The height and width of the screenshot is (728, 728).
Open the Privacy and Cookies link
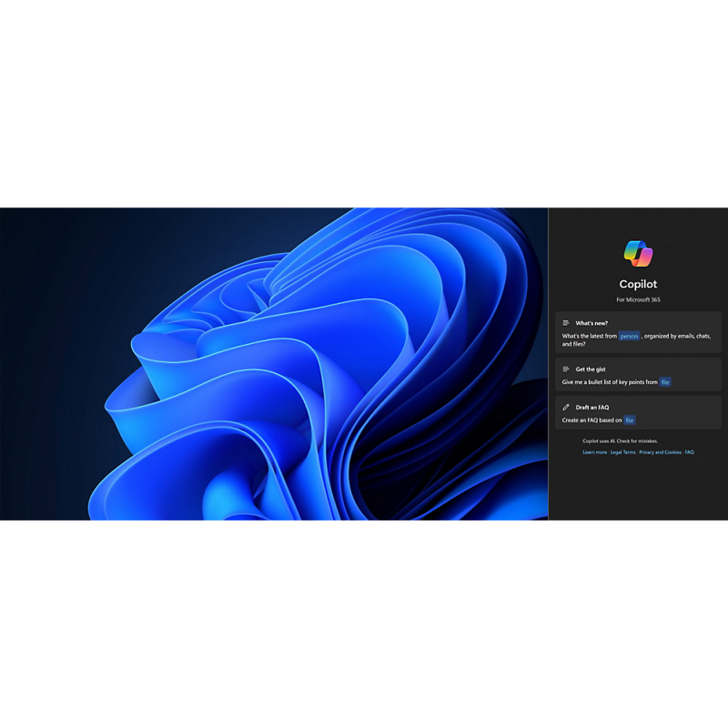[661, 452]
